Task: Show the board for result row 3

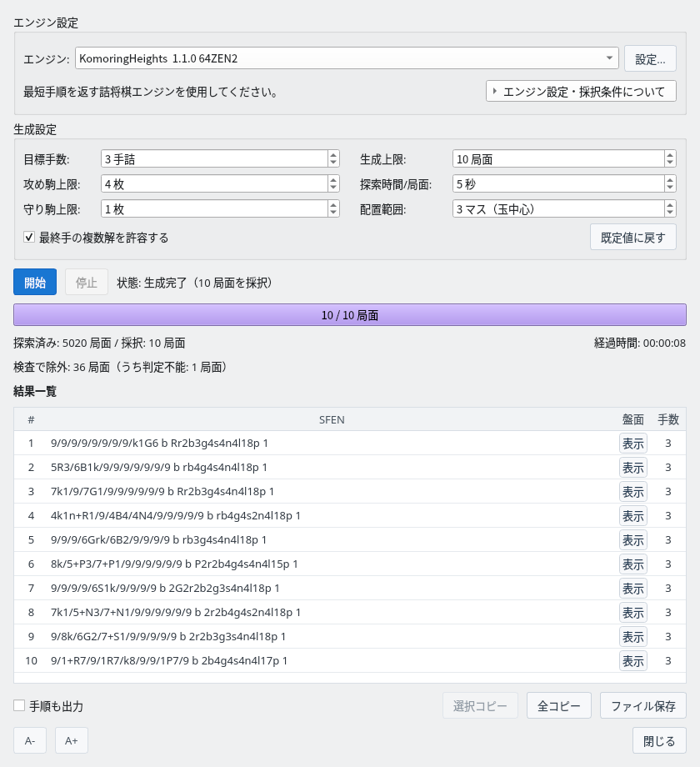Action: [x=633, y=492]
